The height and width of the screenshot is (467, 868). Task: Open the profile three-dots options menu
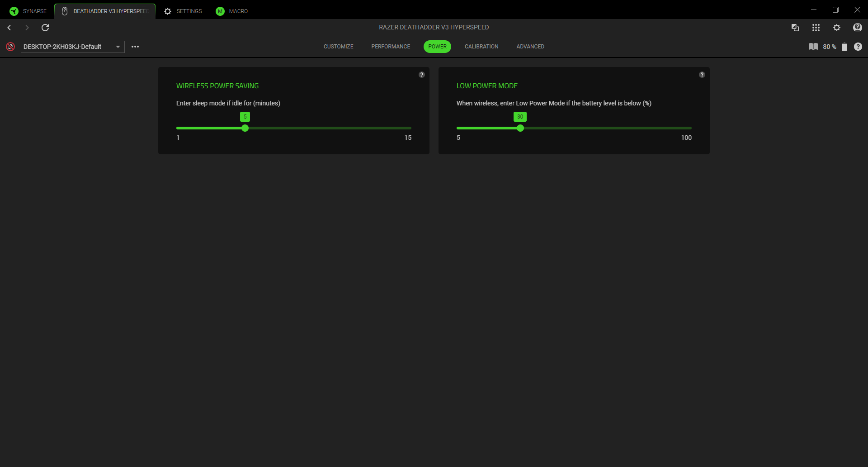click(135, 47)
